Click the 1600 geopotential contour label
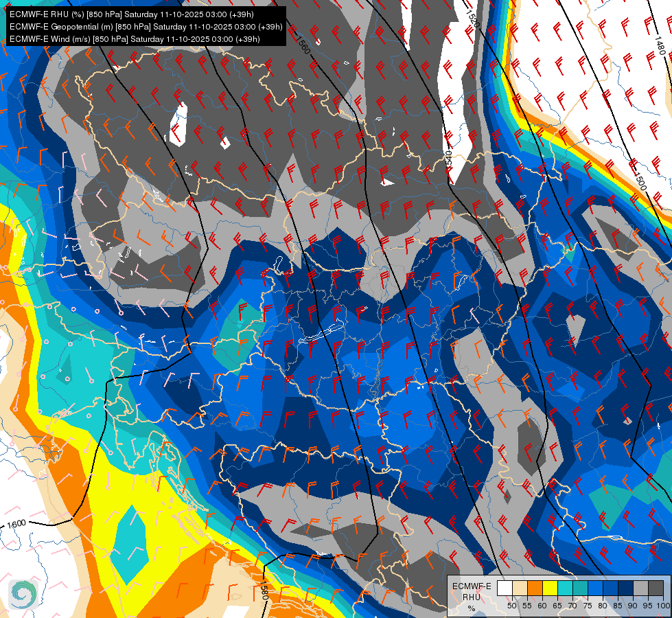This screenshot has width=672, height=618. coord(16,524)
